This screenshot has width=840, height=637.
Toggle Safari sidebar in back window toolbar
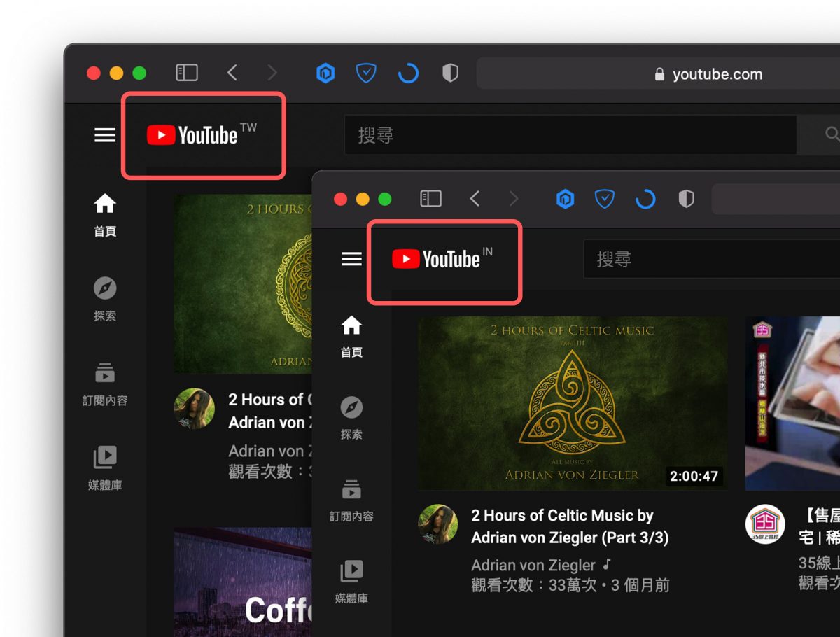(187, 73)
